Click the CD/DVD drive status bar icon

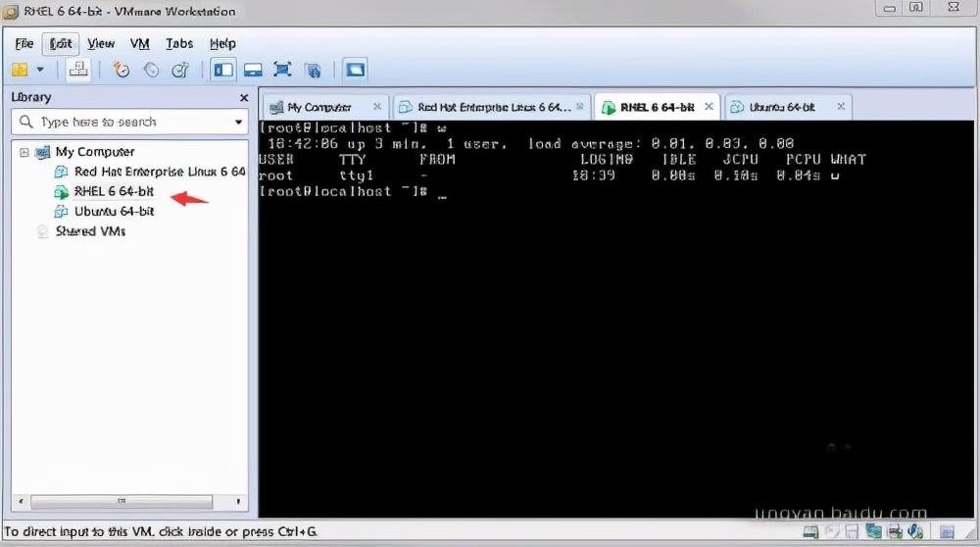[x=832, y=532]
